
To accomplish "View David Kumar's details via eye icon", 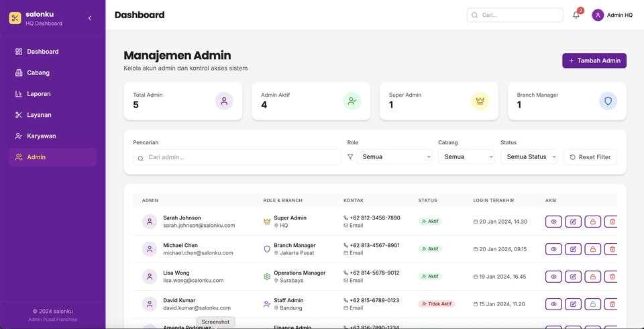I will 553,304.
